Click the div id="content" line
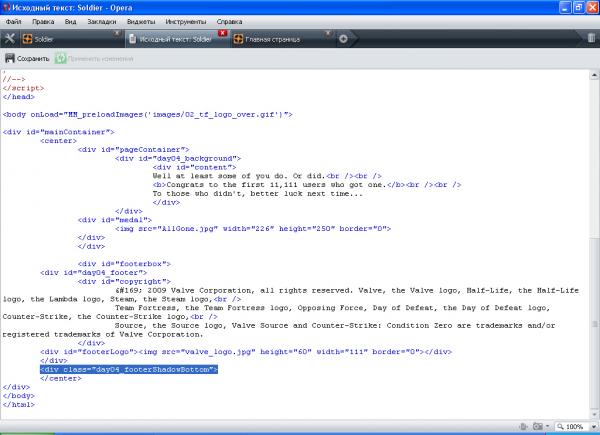Image resolution: width=600 pixels, height=435 pixels. click(194, 167)
